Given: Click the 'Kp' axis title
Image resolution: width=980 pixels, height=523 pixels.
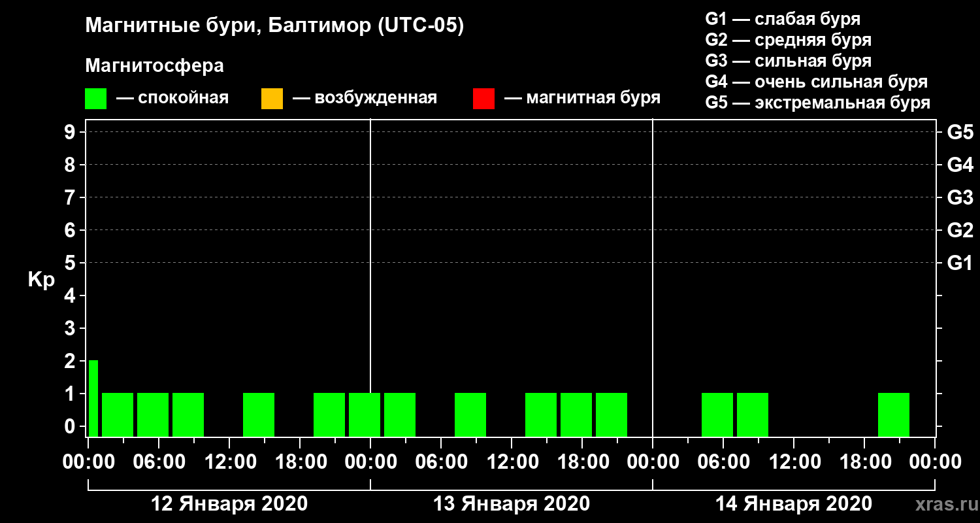Looking at the screenshot, I should coord(41,280).
